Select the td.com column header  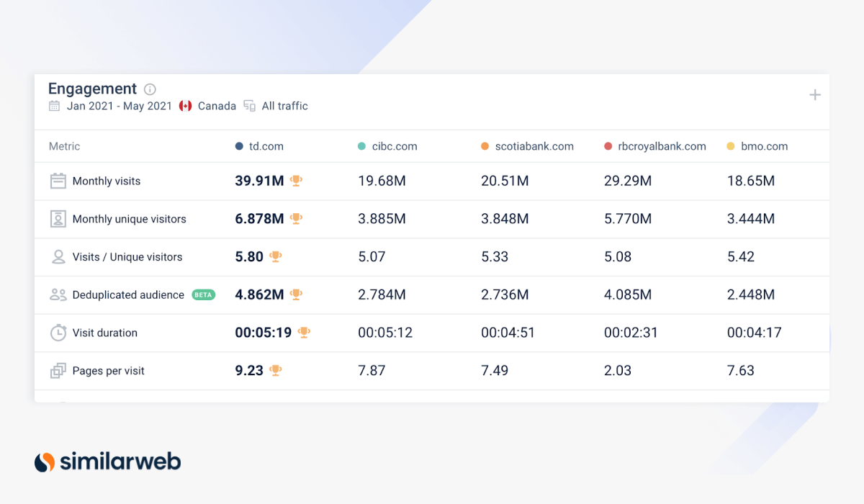click(266, 146)
